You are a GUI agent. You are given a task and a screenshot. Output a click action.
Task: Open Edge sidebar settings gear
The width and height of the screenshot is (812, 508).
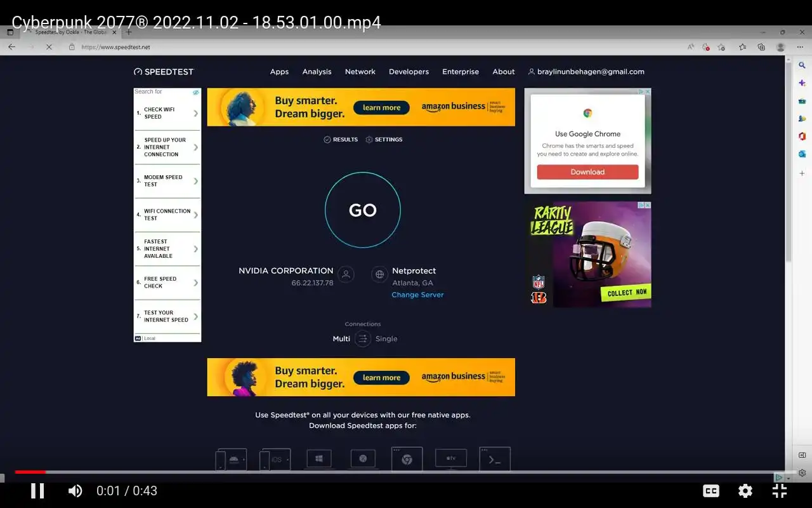coord(802,473)
